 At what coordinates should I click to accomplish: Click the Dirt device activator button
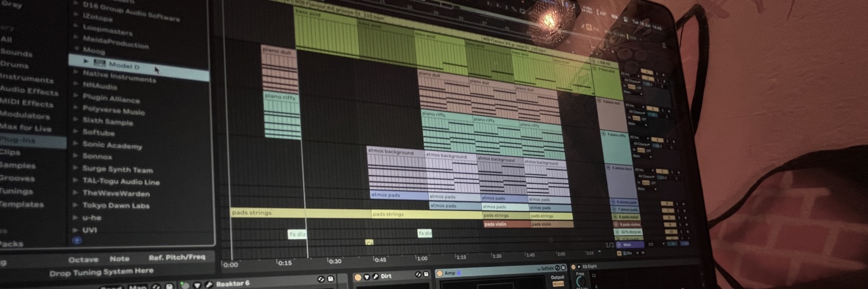coord(358,277)
